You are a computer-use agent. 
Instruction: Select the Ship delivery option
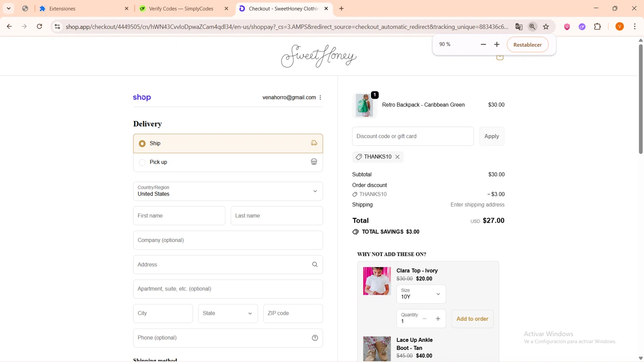point(228,144)
